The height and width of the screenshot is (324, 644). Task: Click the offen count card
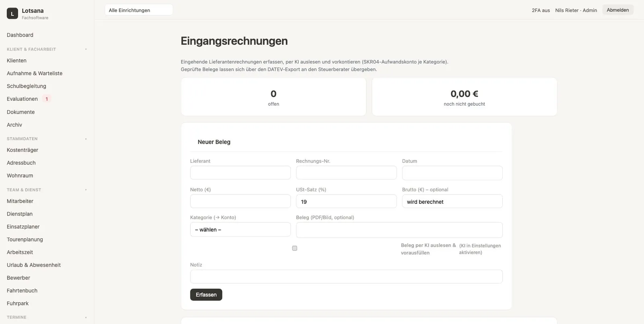tap(274, 97)
